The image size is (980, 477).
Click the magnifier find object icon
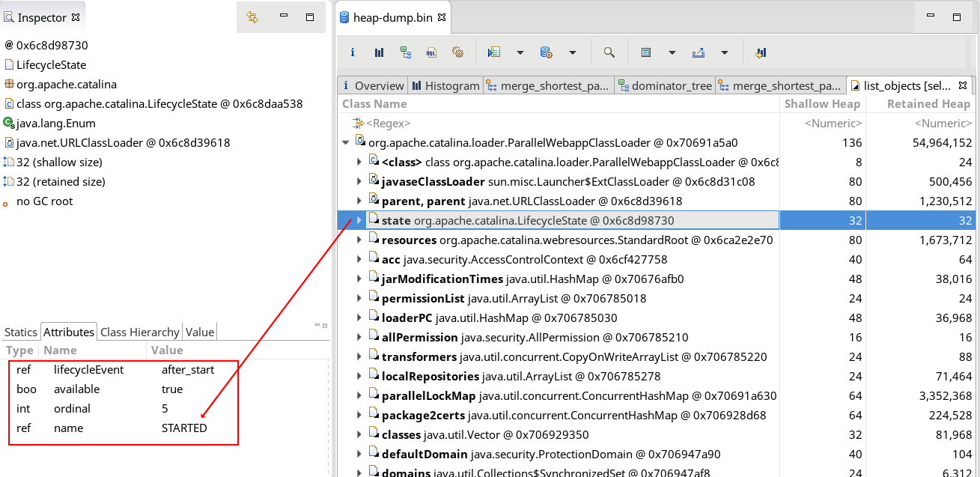tap(609, 52)
